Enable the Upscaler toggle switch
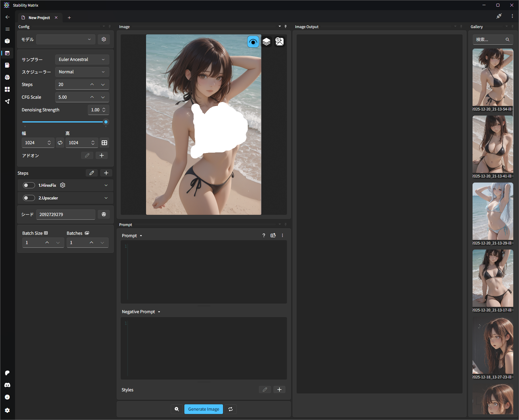This screenshot has width=519, height=420. 29,198
